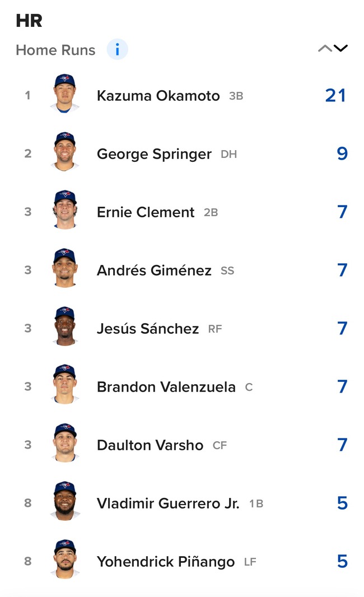Click Springer's home run total of 9

coord(342,153)
